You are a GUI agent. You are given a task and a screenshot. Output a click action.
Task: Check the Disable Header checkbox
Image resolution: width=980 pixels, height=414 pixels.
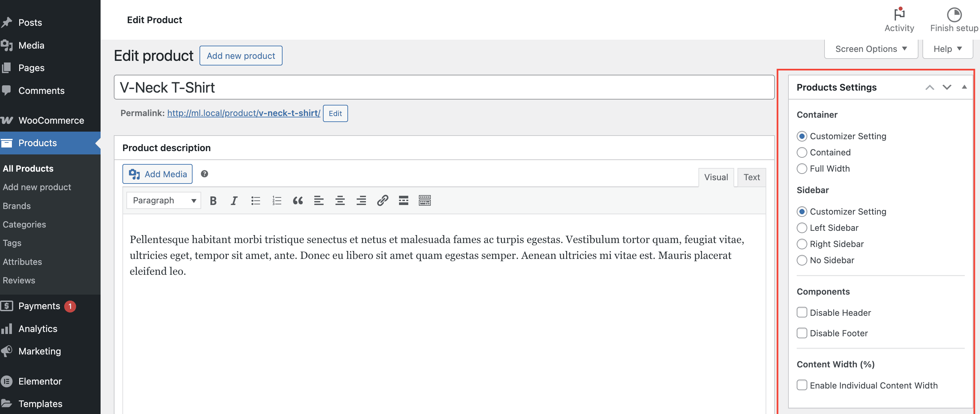(802, 312)
